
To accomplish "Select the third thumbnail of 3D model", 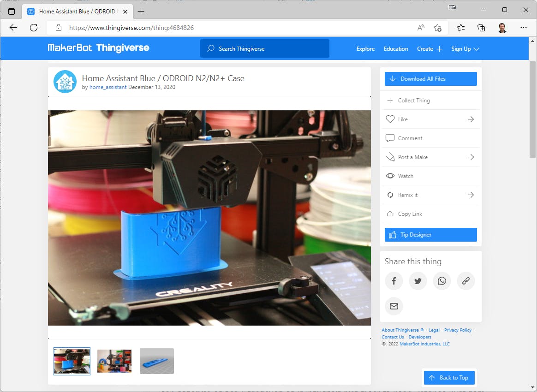I will (x=157, y=361).
